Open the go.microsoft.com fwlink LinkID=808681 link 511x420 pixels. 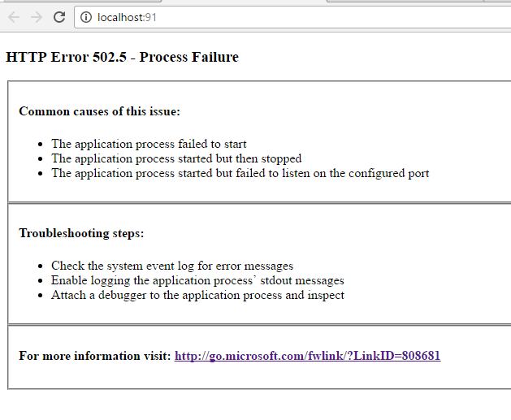click(x=307, y=356)
